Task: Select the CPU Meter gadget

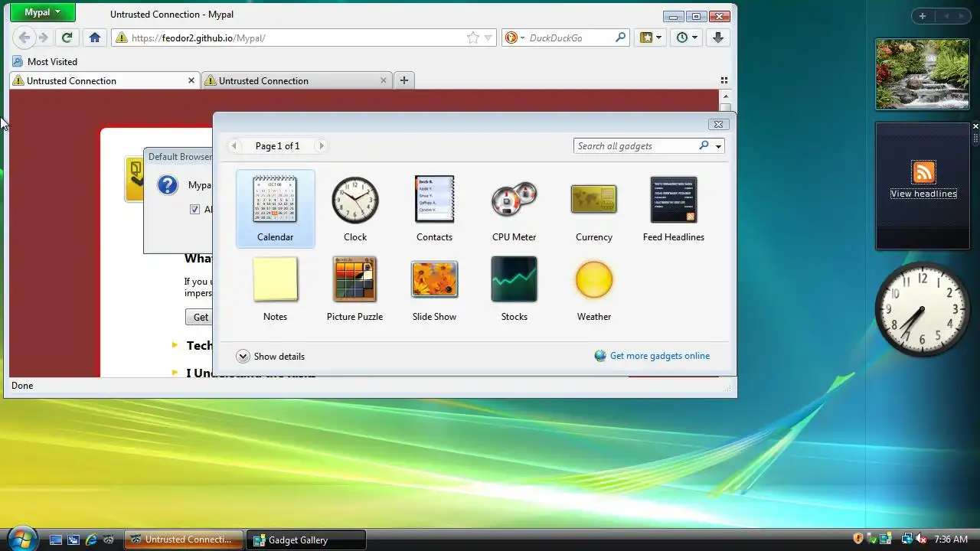Action: point(514,209)
